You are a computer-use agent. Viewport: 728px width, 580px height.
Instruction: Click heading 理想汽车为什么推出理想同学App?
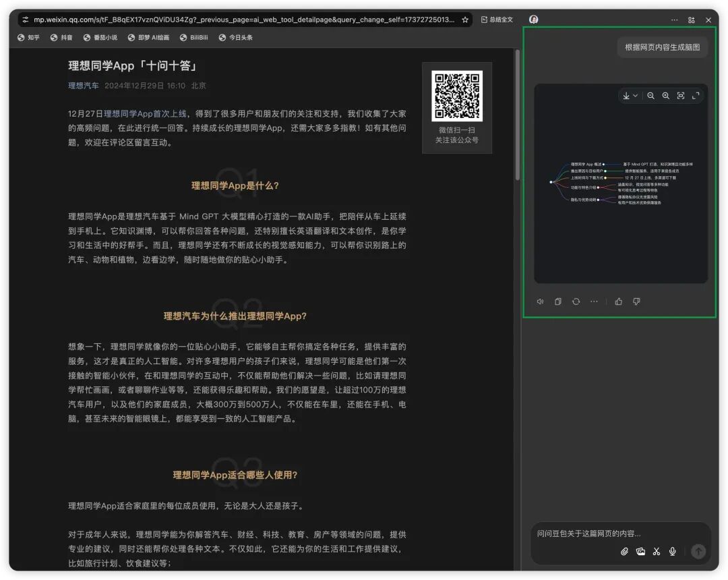235,316
